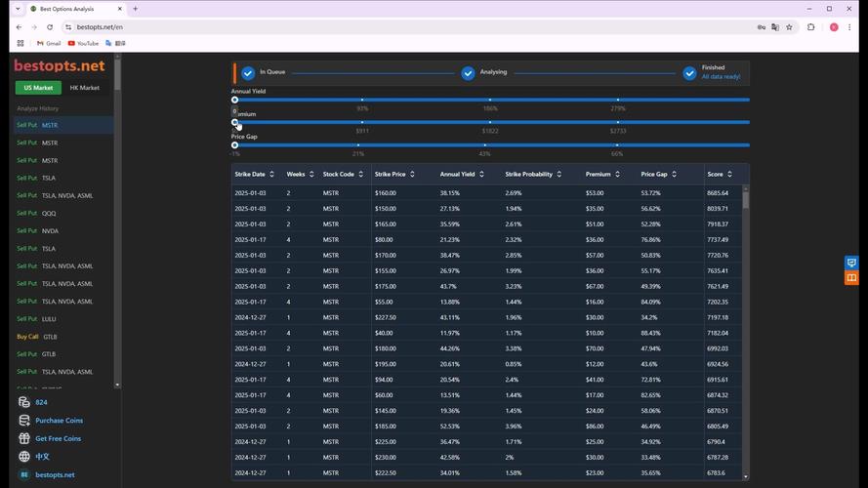Click the bestopts.net account avatar
The width and height of the screenshot is (868, 488).
[x=23, y=474]
